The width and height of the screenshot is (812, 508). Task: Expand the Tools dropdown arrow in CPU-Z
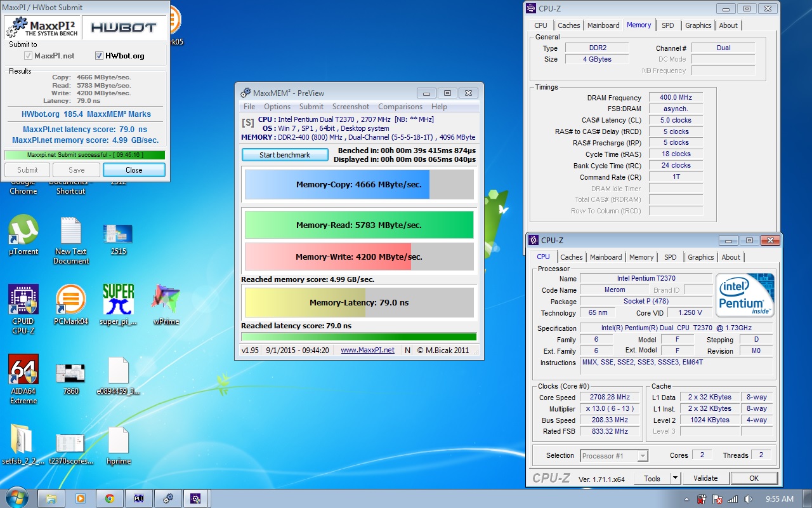675,478
